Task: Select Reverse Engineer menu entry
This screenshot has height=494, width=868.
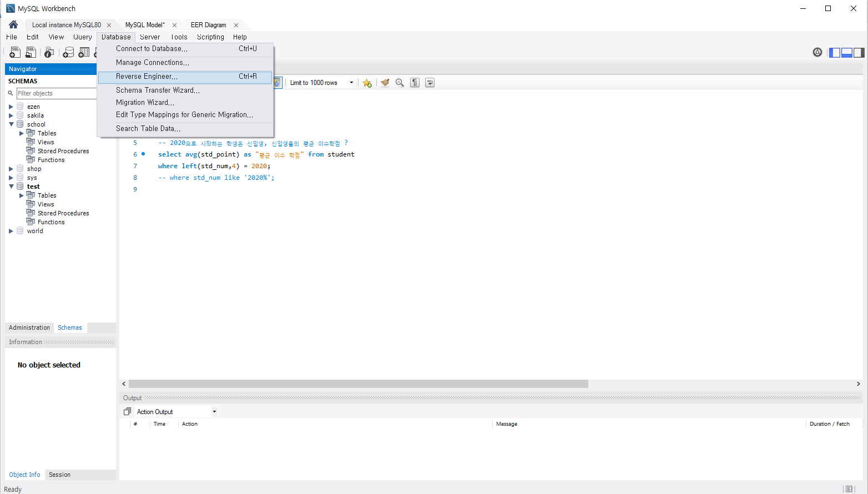Action: [185, 77]
